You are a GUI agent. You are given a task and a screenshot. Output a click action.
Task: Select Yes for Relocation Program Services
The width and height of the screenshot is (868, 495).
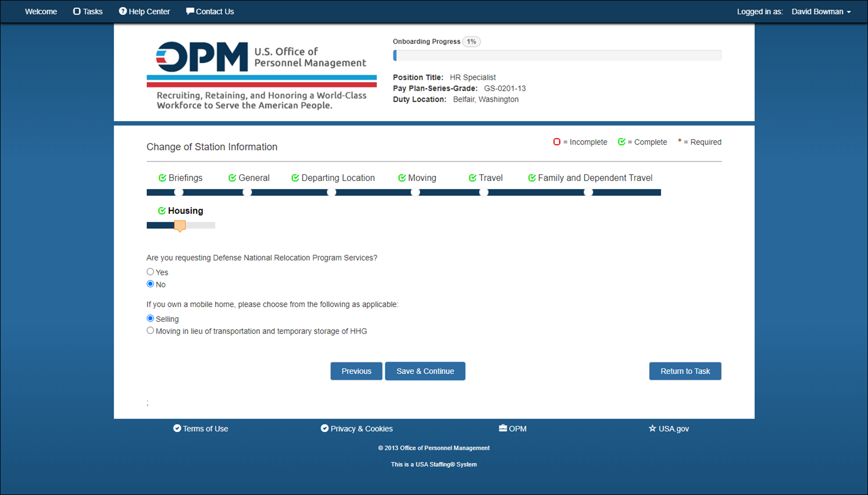[x=150, y=271]
